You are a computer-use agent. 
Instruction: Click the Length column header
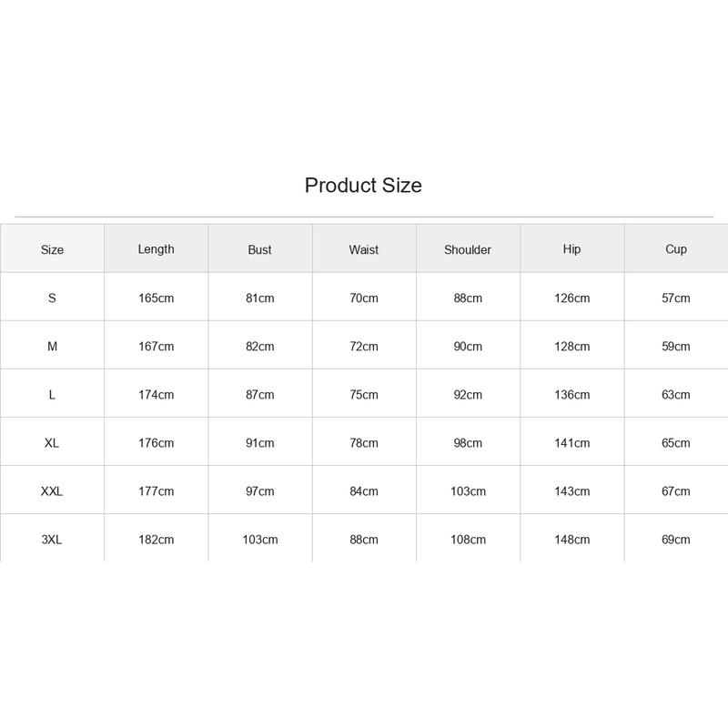click(156, 249)
